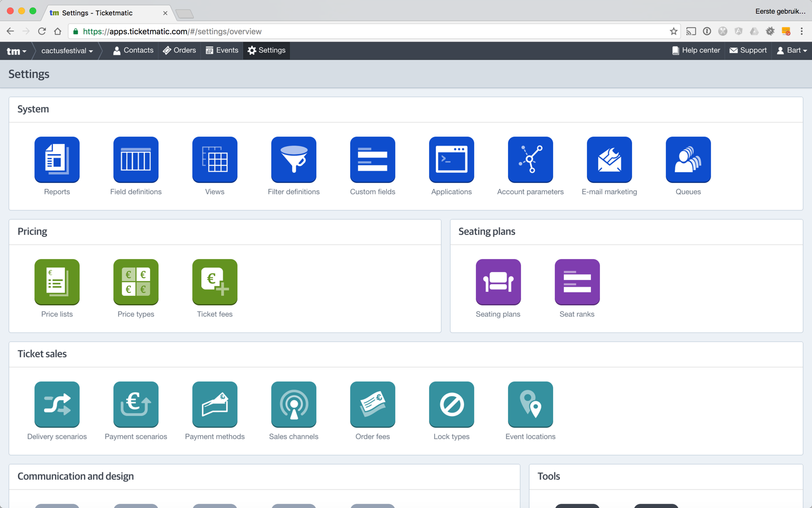The image size is (812, 508).
Task: Open Price lists icon
Action: 57,282
